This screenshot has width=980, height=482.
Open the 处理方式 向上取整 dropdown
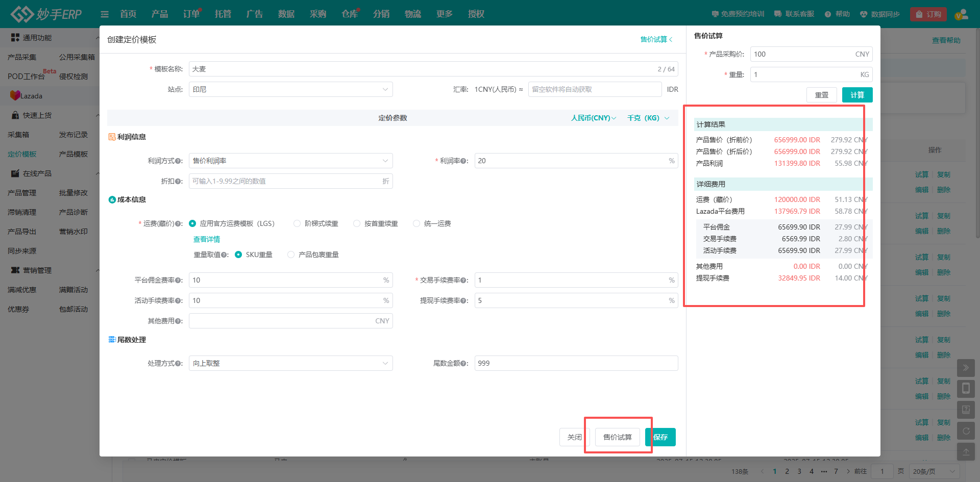(290, 363)
